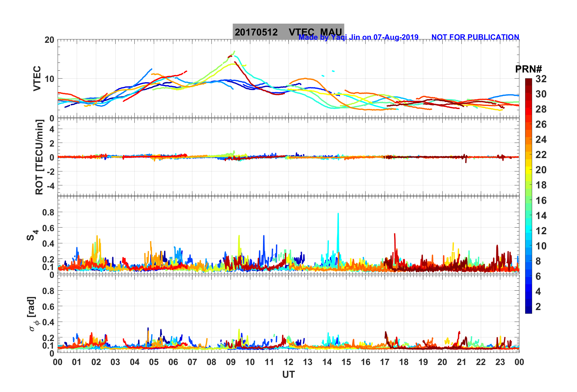This screenshot has width=577, height=392.
Task: Click the ROT axis tick 4
Action: pyautogui.click(x=52, y=129)
